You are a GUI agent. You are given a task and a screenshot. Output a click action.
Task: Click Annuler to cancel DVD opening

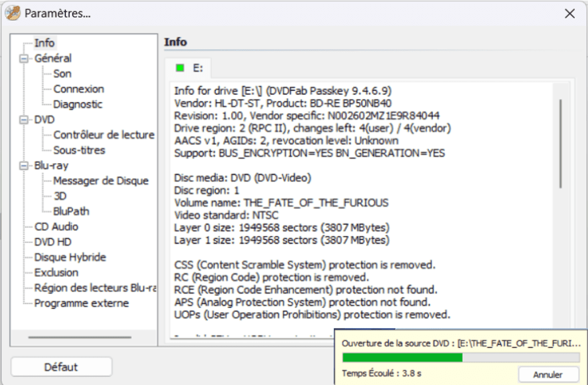(x=548, y=374)
